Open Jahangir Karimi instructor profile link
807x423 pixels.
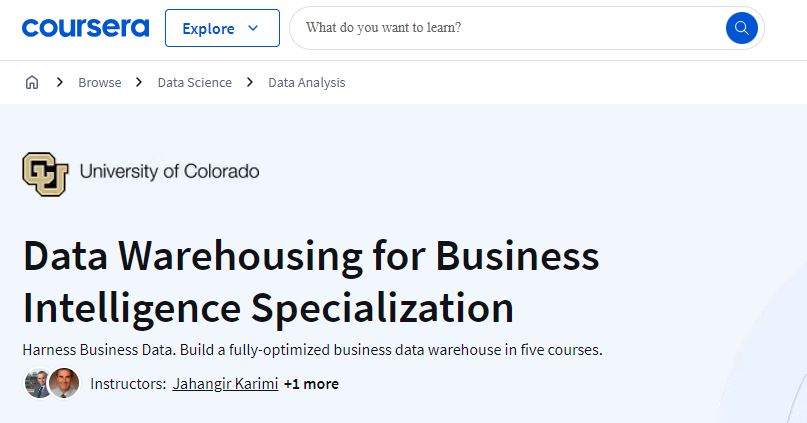coord(225,384)
